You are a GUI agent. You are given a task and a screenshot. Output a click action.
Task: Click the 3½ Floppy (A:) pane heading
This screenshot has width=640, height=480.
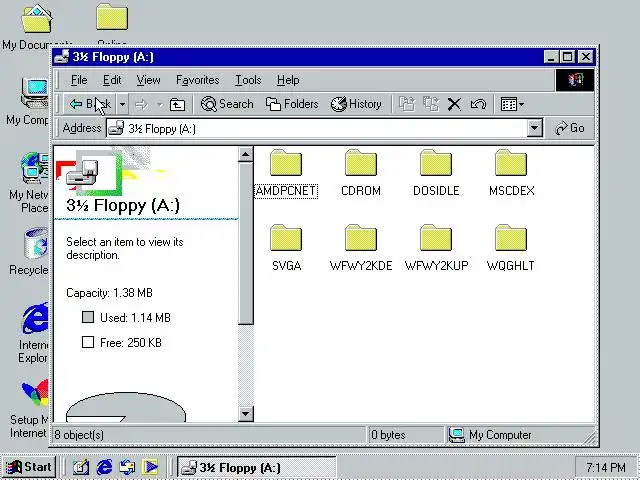click(123, 205)
